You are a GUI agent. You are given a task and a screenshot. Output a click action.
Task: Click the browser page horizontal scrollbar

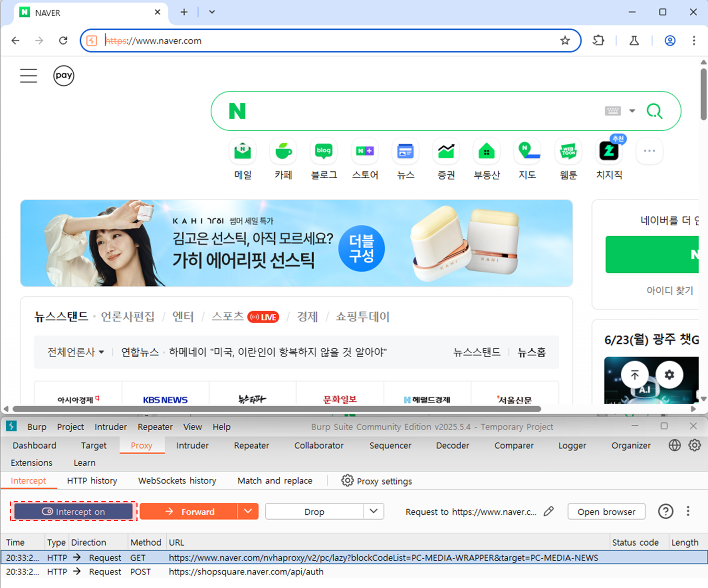tap(277, 409)
